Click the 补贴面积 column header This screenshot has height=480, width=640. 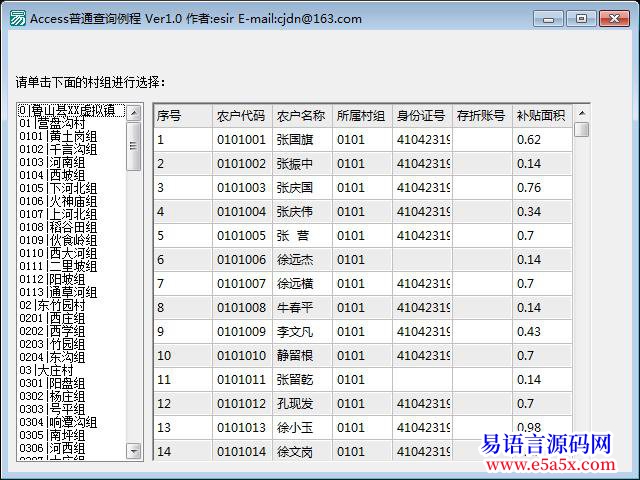tap(541, 115)
